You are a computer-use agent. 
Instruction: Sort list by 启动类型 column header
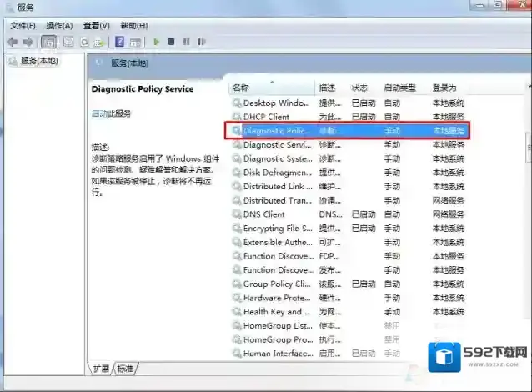tap(399, 88)
